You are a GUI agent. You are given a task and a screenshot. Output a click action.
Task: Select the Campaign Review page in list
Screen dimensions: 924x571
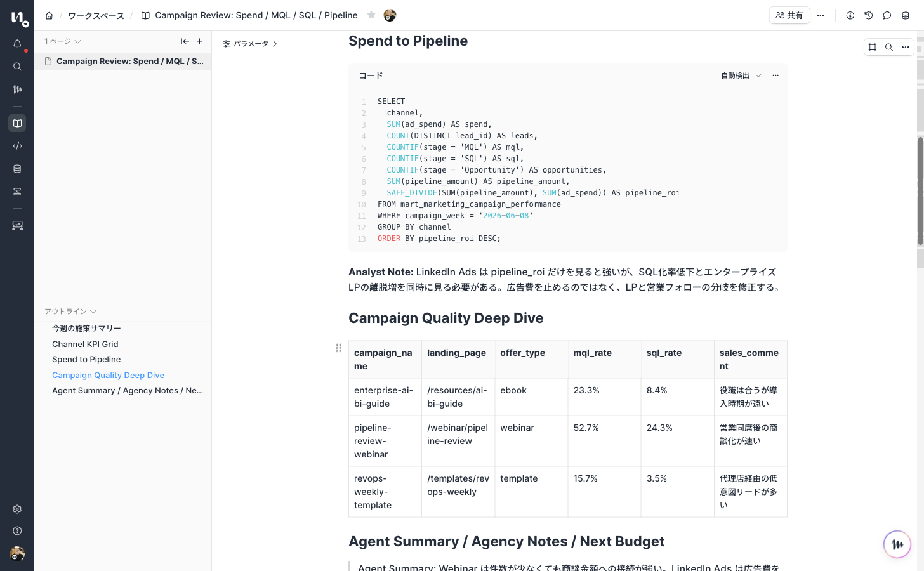click(x=123, y=61)
